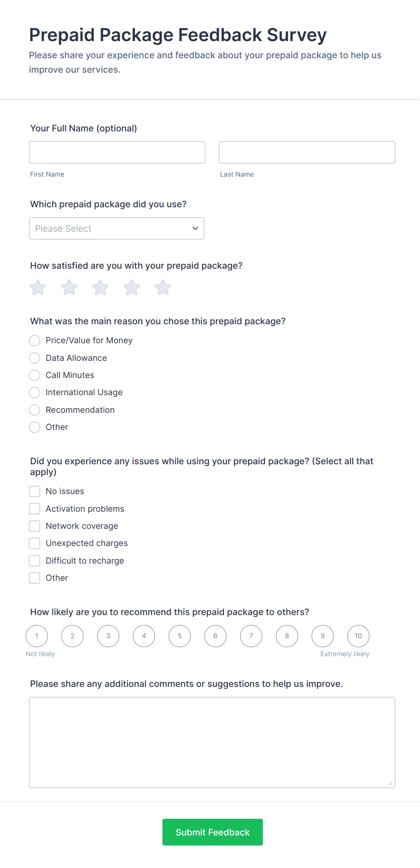The image size is (420, 868).
Task: Enable the Unexpected charges checkbox
Action: point(35,543)
